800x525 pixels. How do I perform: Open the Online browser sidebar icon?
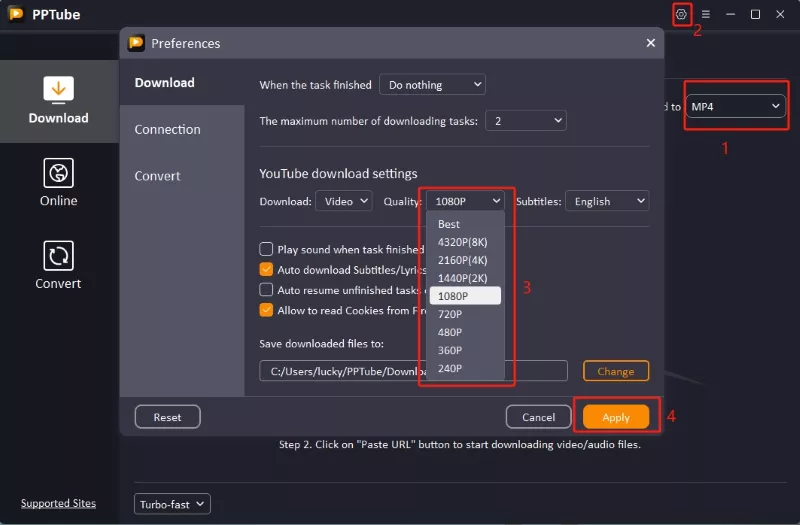pos(58,182)
